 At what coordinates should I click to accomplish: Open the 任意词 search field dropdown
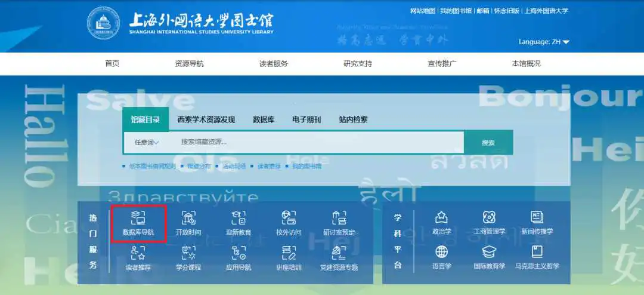tap(147, 142)
